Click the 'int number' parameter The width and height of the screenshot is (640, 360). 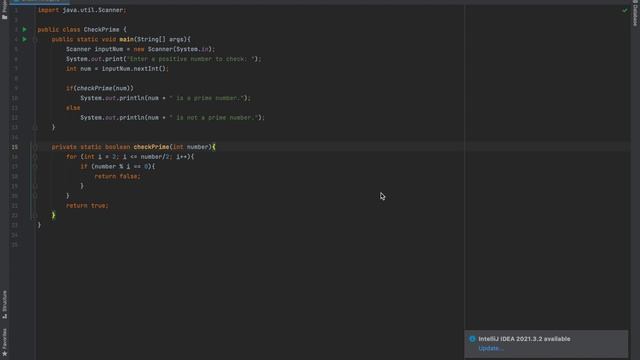click(190, 147)
